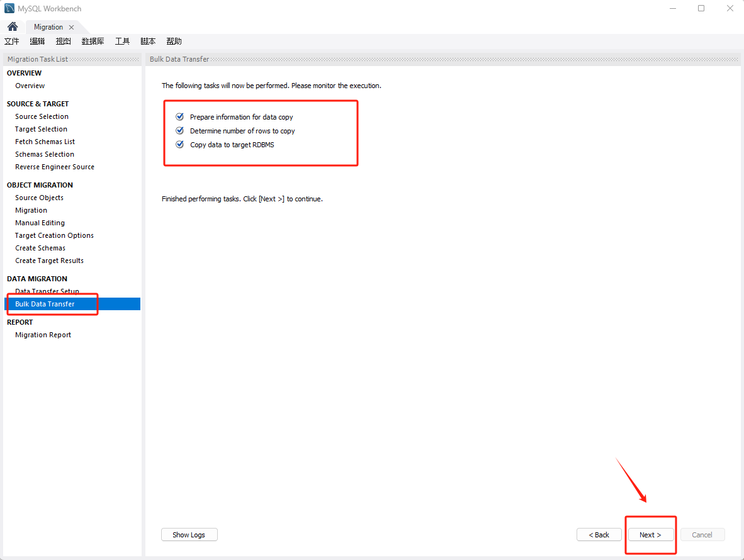This screenshot has height=560, width=744.
Task: Select the highlighted Bulk Data Transfer step
Action: [x=72, y=304]
